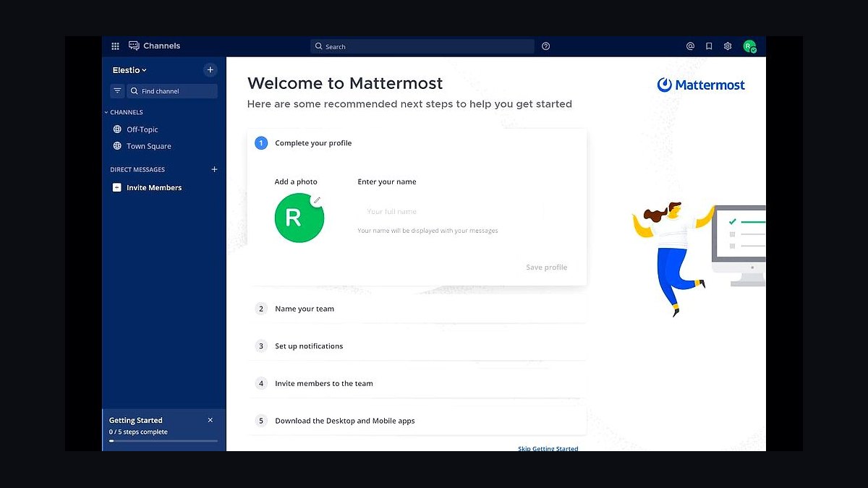The height and width of the screenshot is (488, 868).
Task: Focus the Search field in top bar
Action: [422, 46]
